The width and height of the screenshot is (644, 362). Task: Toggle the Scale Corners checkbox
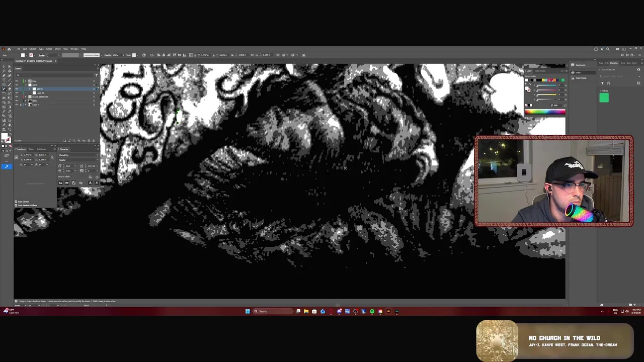(16, 202)
